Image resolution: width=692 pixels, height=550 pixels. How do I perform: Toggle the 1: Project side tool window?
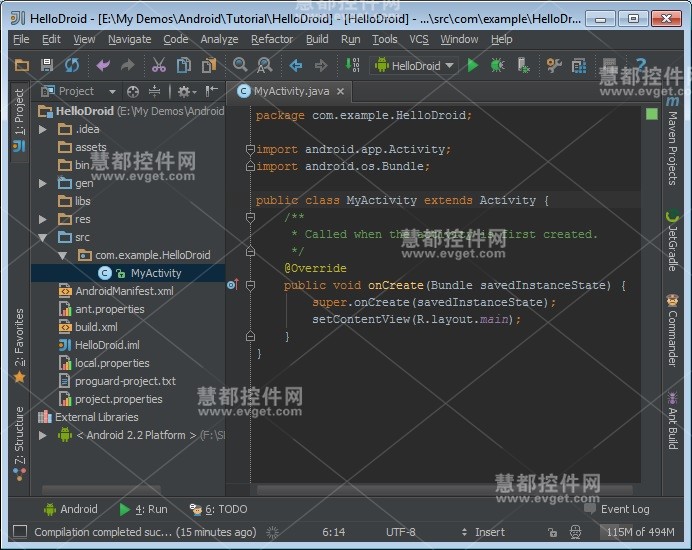(19, 120)
